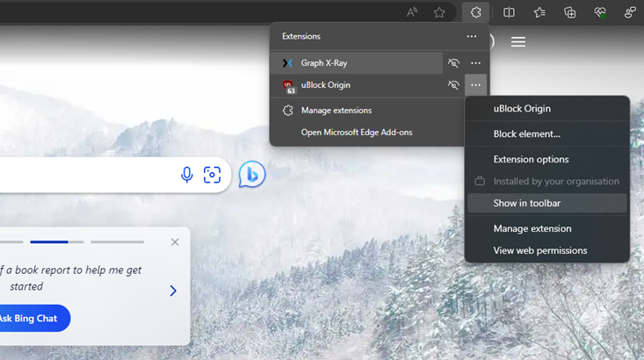
Task: Click the microphone voice search icon
Action: (x=187, y=175)
